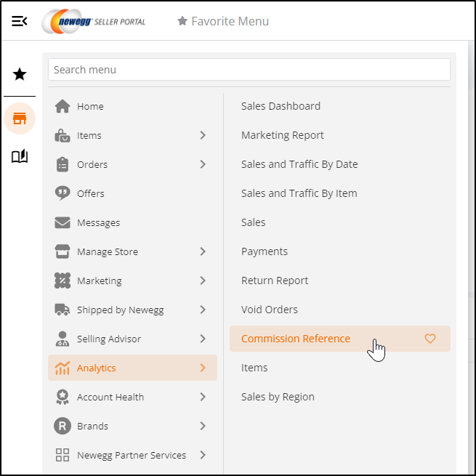
Task: Focus the Search menu field
Action: (x=249, y=70)
